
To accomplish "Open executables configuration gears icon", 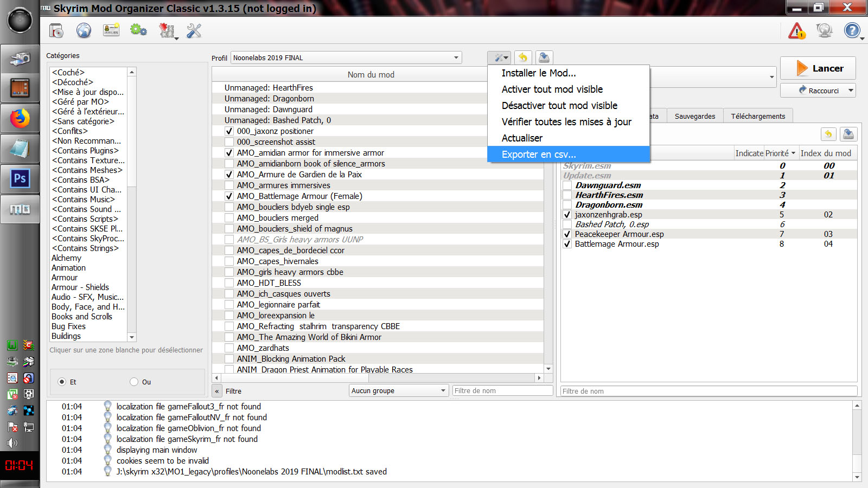I will 138,30.
